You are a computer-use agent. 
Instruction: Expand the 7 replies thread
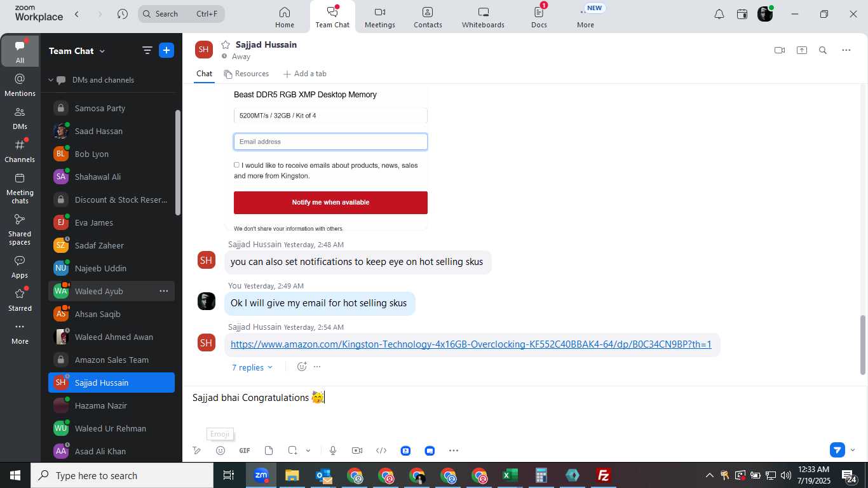coord(252,367)
